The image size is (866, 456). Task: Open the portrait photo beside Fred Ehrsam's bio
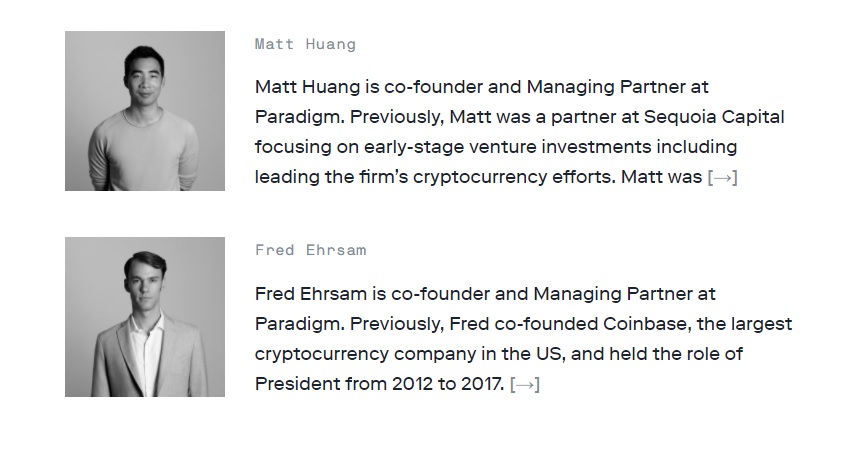coord(145,317)
